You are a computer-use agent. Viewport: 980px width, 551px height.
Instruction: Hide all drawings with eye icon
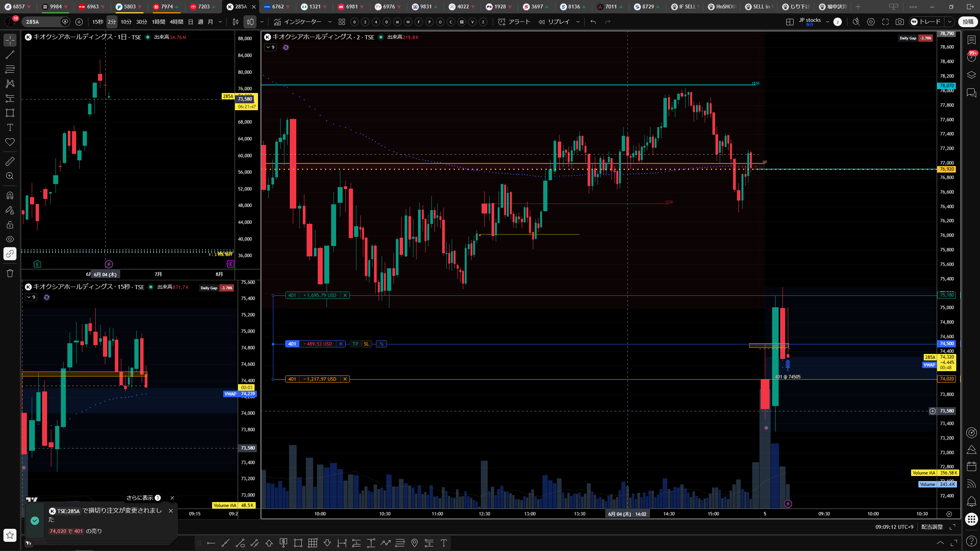click(10, 239)
